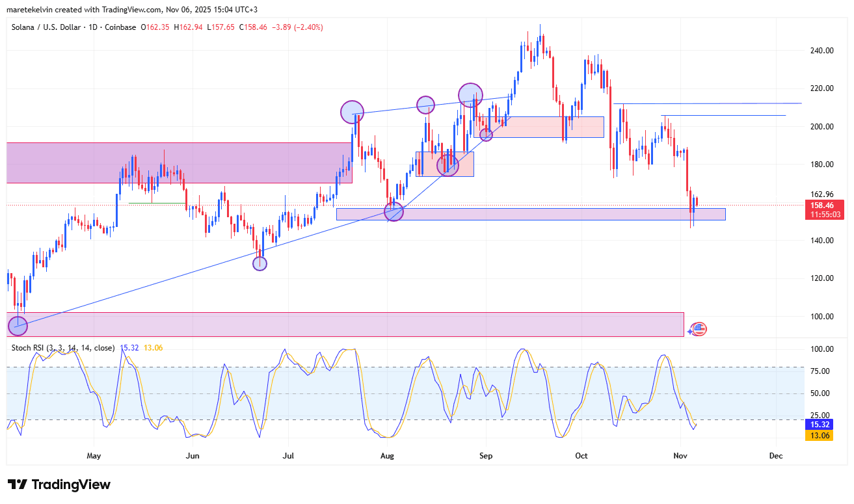Click the US flag economic event icon

(699, 329)
